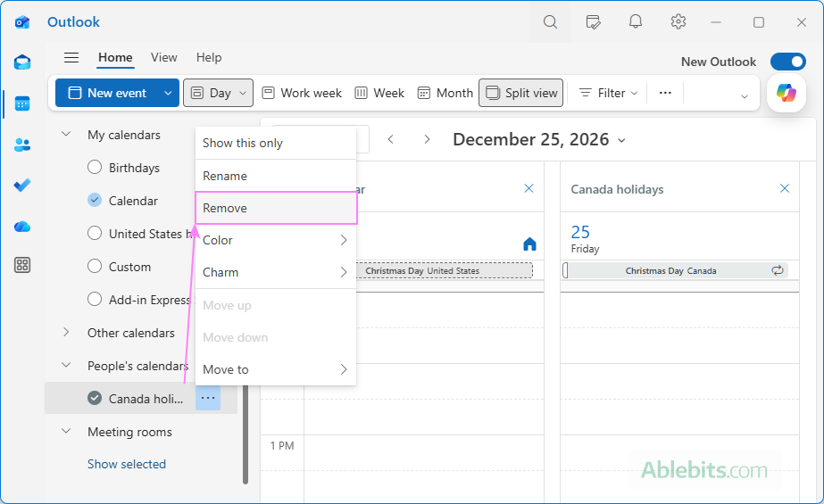The image size is (824, 504).
Task: Open Calendar module in left rail
Action: point(22,103)
